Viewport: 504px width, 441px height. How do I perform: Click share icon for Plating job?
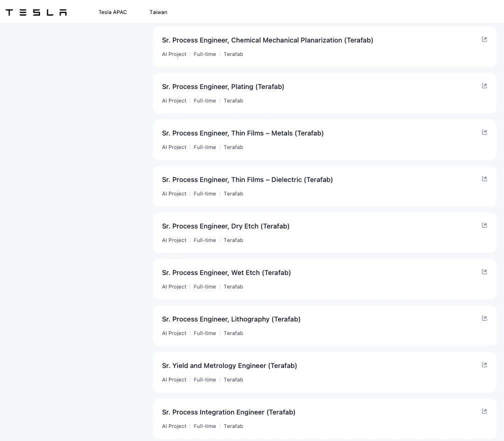[484, 86]
